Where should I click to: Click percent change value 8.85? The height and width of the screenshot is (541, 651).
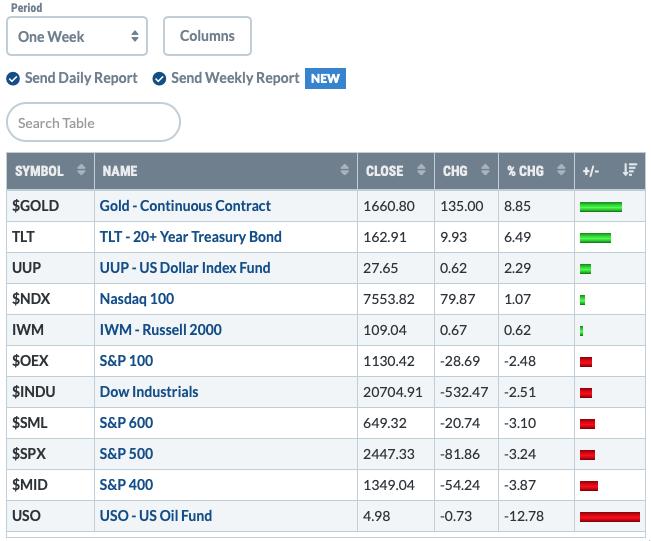tap(517, 206)
